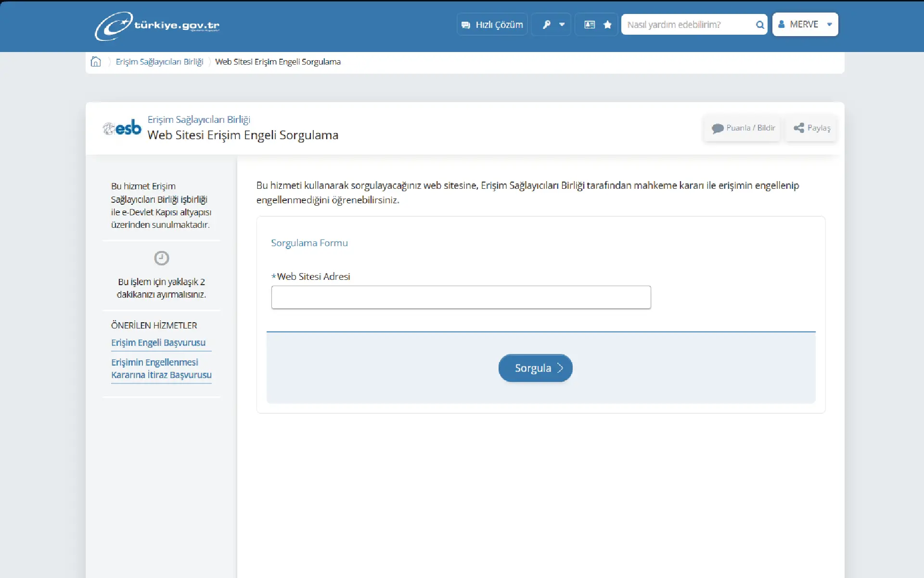Expand the Sorgula button chevron
This screenshot has width=924, height=578.
(560, 368)
